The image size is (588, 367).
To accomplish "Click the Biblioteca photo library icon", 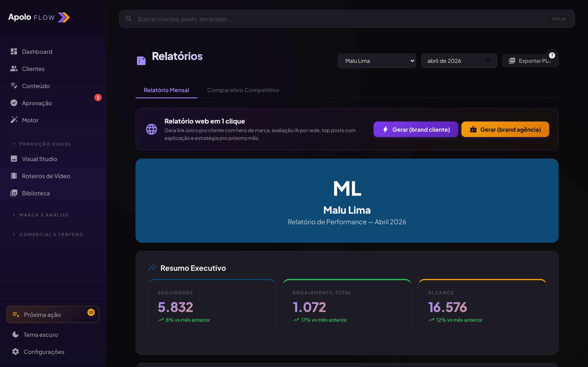I will (x=14, y=193).
